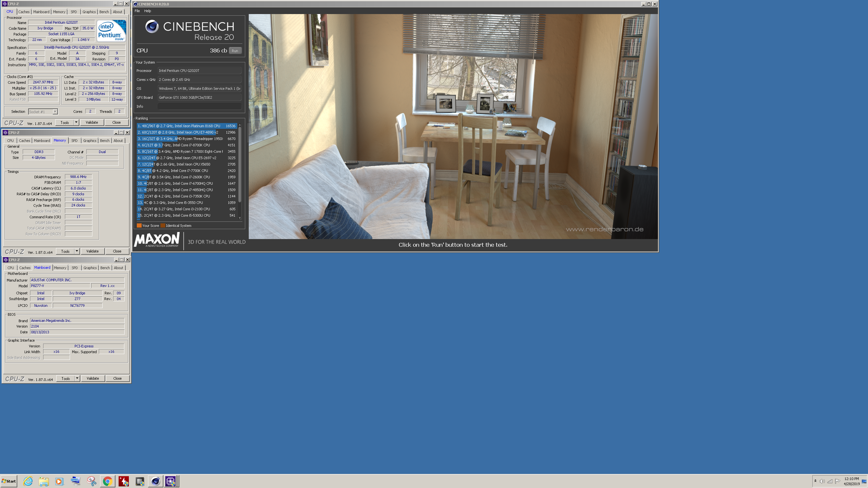Click the Cinebench R20.0 title bar icon
Image resolution: width=868 pixels, height=488 pixels.
click(x=136, y=4)
